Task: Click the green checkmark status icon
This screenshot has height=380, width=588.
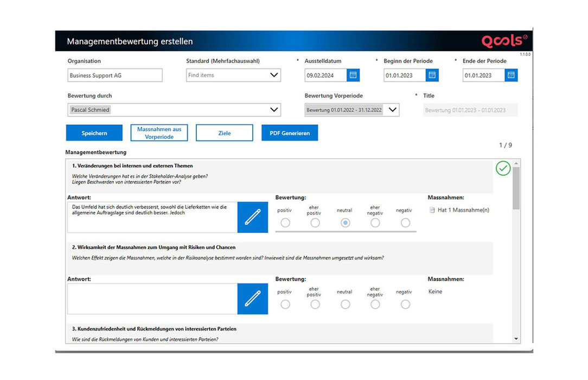Action: 503,168
